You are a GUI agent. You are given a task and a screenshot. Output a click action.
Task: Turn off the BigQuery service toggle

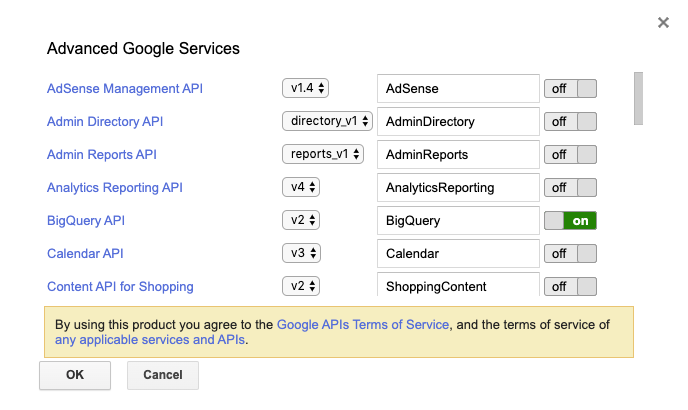(x=570, y=220)
